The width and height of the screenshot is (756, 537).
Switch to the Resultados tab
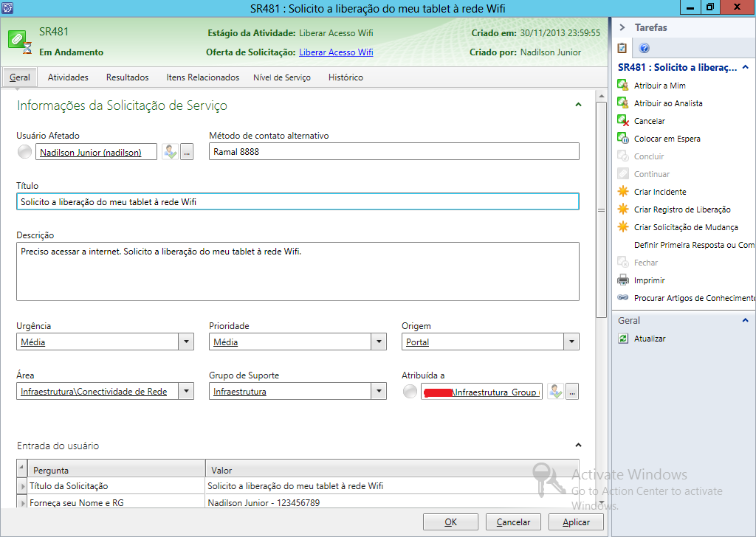coord(127,77)
